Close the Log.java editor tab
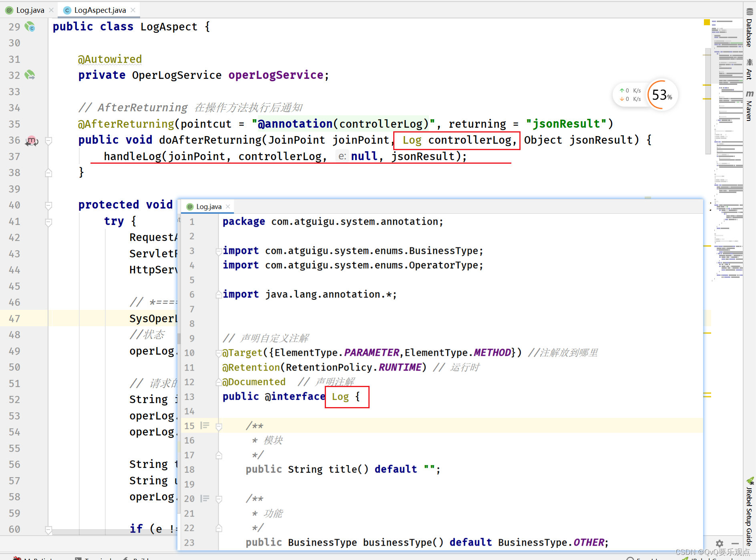 pos(51,10)
